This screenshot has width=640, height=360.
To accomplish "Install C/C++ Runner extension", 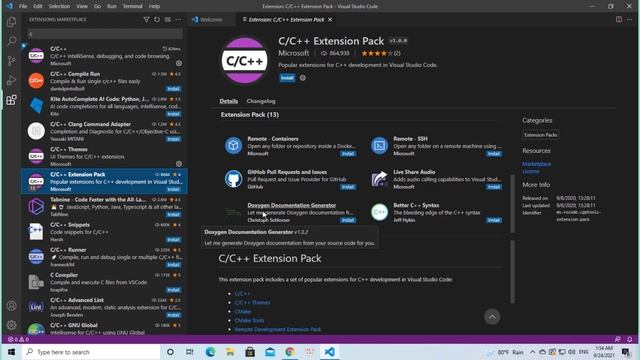I will 173,265.
